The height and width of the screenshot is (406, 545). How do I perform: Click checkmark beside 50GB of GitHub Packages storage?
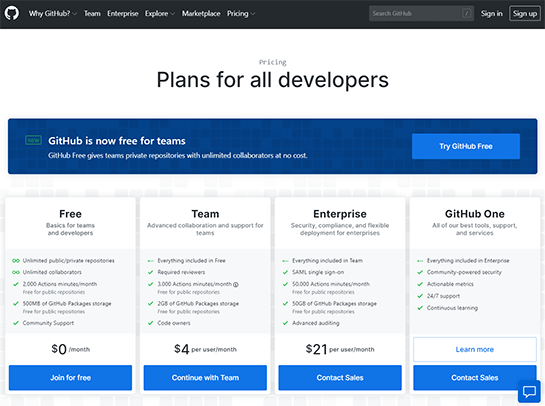(x=285, y=303)
